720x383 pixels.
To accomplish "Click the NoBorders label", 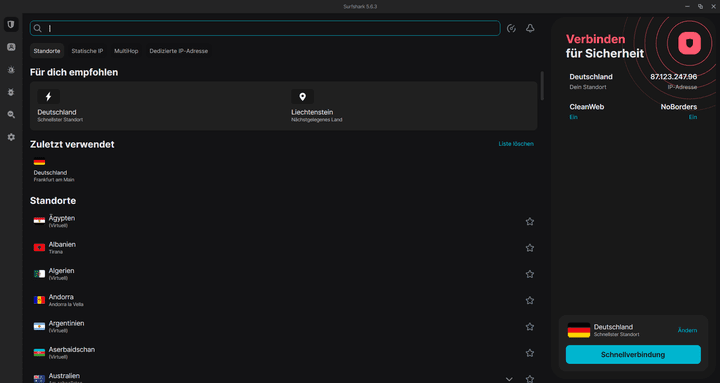I will pyautogui.click(x=679, y=107).
